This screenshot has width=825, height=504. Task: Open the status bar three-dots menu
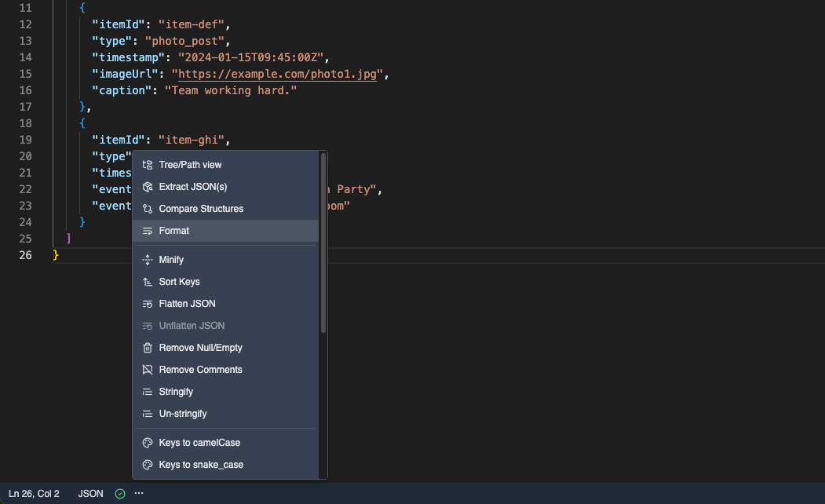coord(139,493)
